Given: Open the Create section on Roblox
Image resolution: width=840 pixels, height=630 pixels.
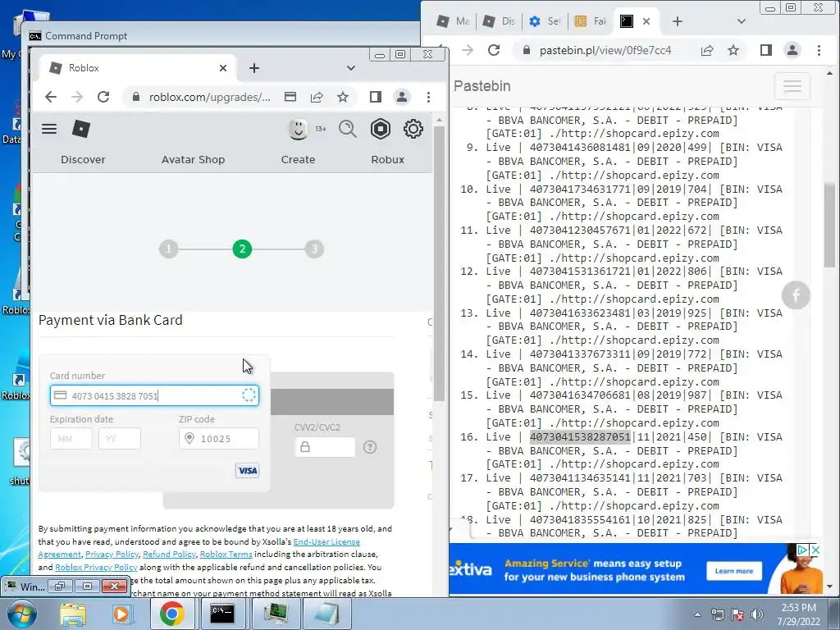Looking at the screenshot, I should pyautogui.click(x=298, y=160).
